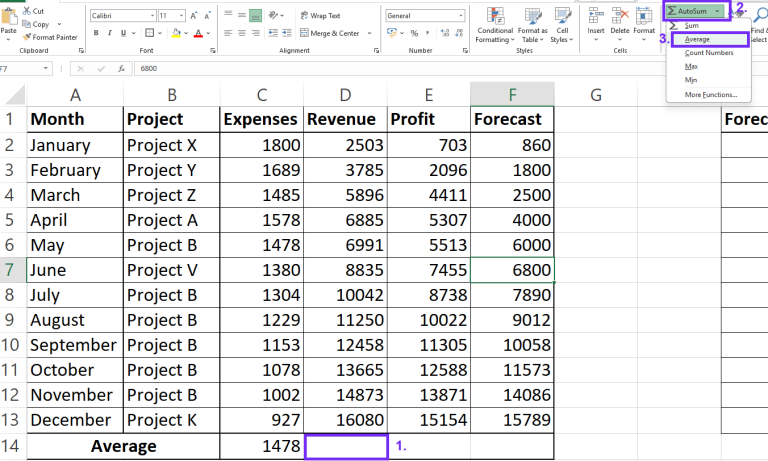
Task: Open Number group dialog launcher
Action: (x=465, y=50)
